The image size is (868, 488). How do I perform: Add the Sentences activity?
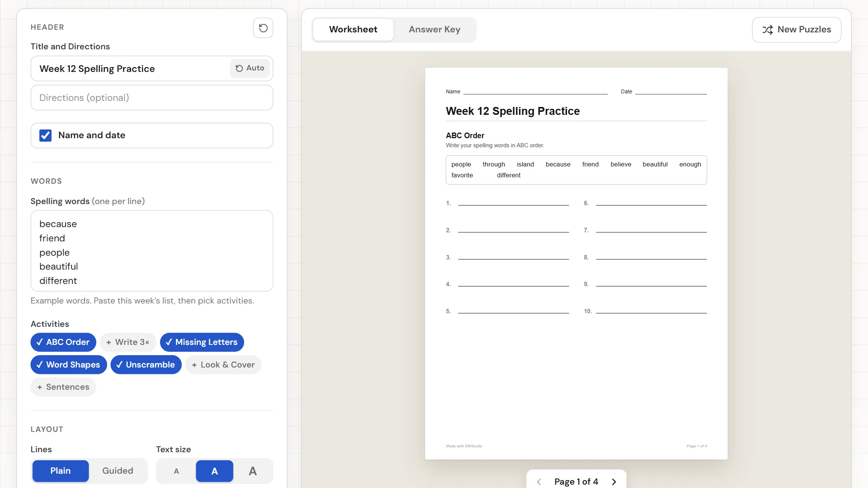[63, 387]
